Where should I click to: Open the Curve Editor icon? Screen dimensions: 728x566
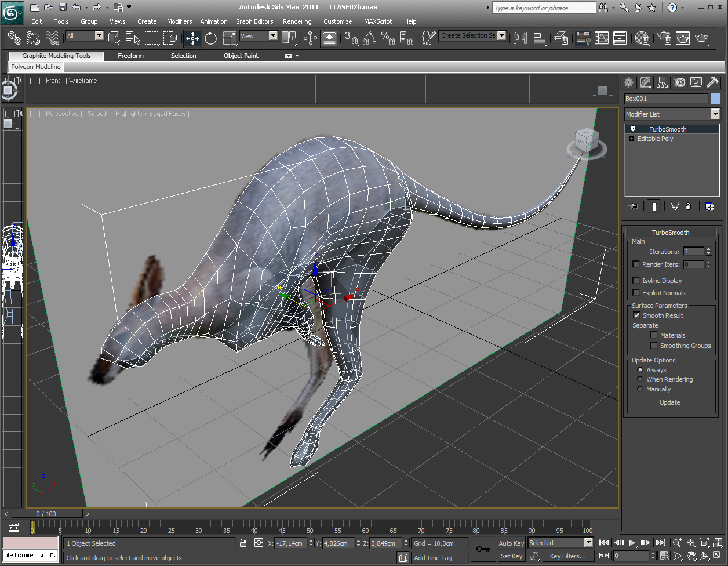tap(602, 38)
